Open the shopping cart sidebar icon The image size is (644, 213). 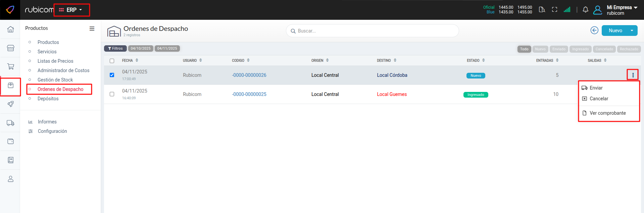click(x=10, y=66)
